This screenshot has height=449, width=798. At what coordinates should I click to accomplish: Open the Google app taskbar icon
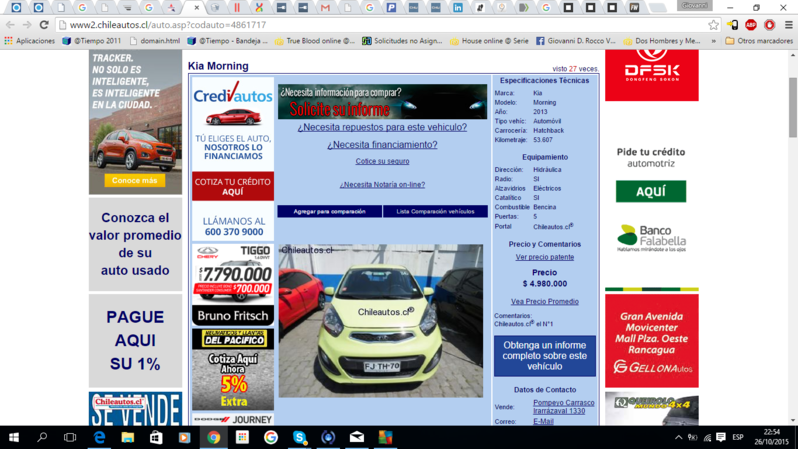[271, 437]
